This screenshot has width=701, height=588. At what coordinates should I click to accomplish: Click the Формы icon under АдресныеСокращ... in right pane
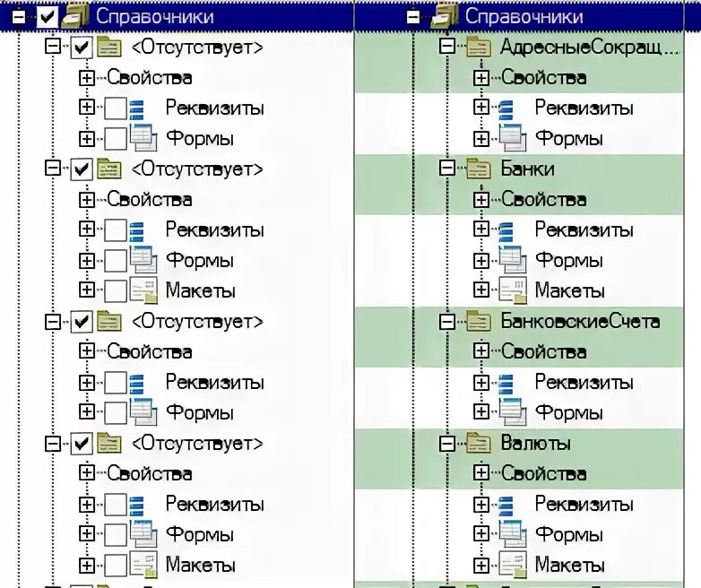coord(512,138)
